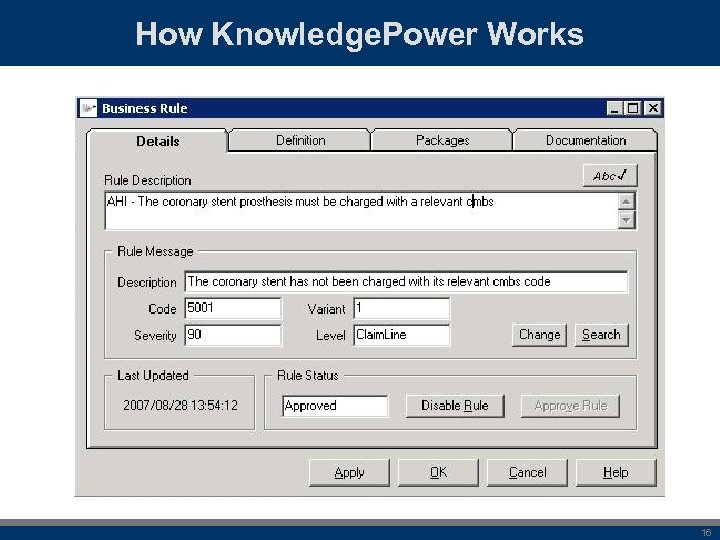
Task: Click the Disable Rule button
Action: [x=455, y=406]
